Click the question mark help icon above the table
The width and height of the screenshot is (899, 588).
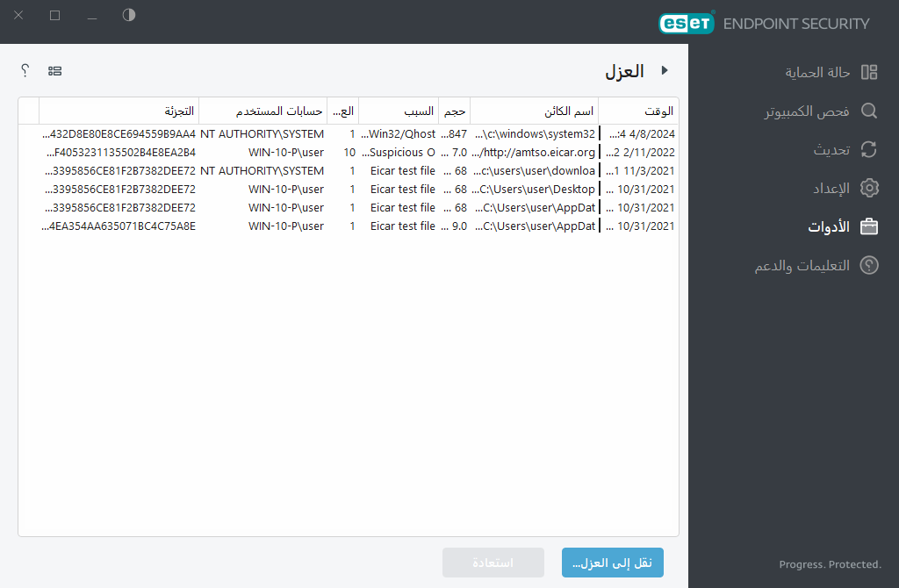point(24,70)
